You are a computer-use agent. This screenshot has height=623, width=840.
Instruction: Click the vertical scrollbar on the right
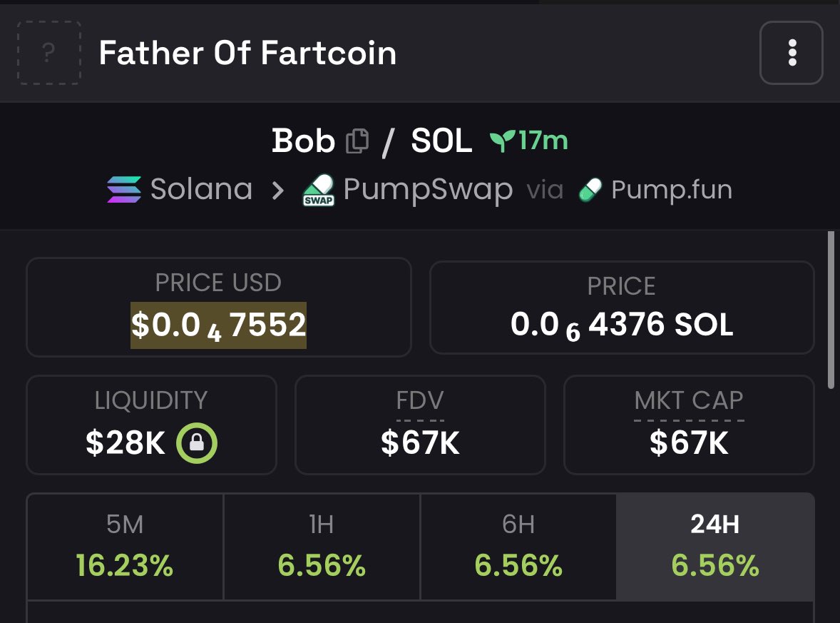tap(831, 310)
